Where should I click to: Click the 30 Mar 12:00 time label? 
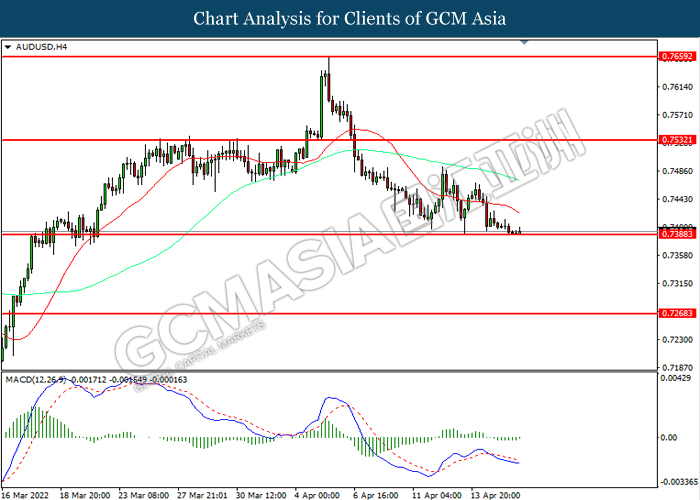261,495
